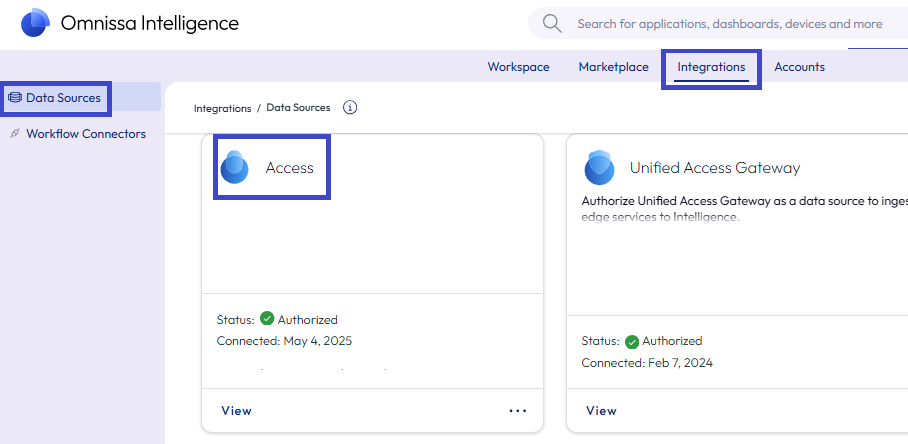908x444 pixels.
Task: Click the Access card logo icon
Action: [235, 167]
